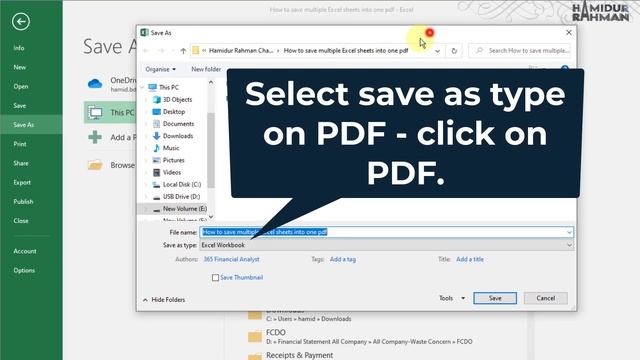Image resolution: width=640 pixels, height=360 pixels.
Task: Select the This PC monitor icon location
Action: pos(96,113)
